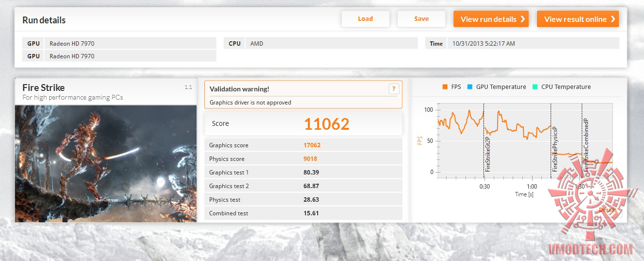This screenshot has width=644, height=261.
Task: Click the Combined test label
Action: point(229,213)
